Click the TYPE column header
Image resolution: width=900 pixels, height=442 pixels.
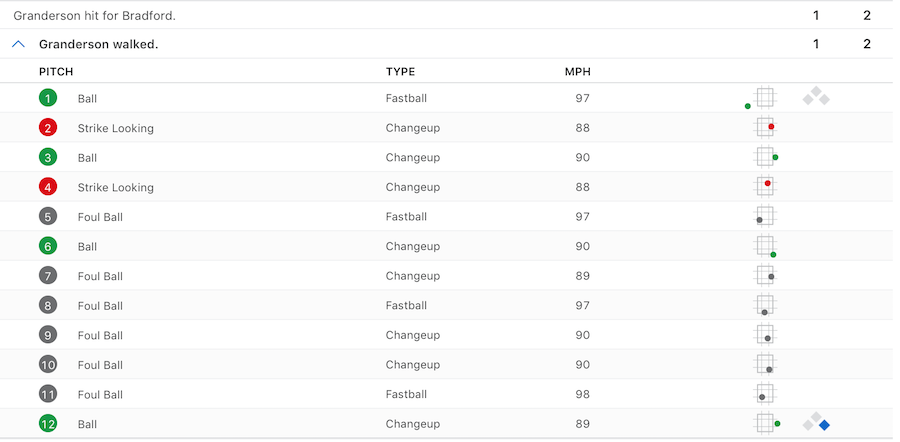click(x=400, y=72)
